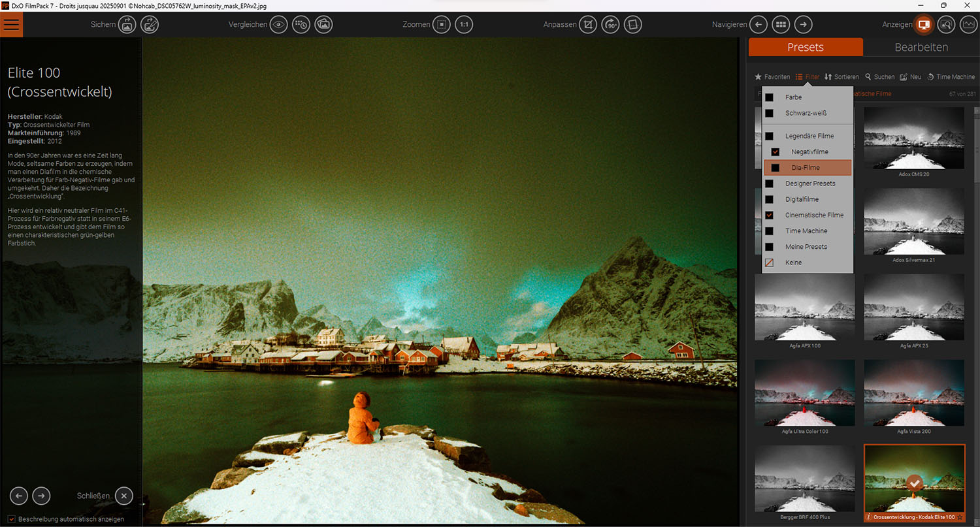This screenshot has height=527, width=980.
Task: Switch to the Bearbeiten tab
Action: tap(921, 47)
